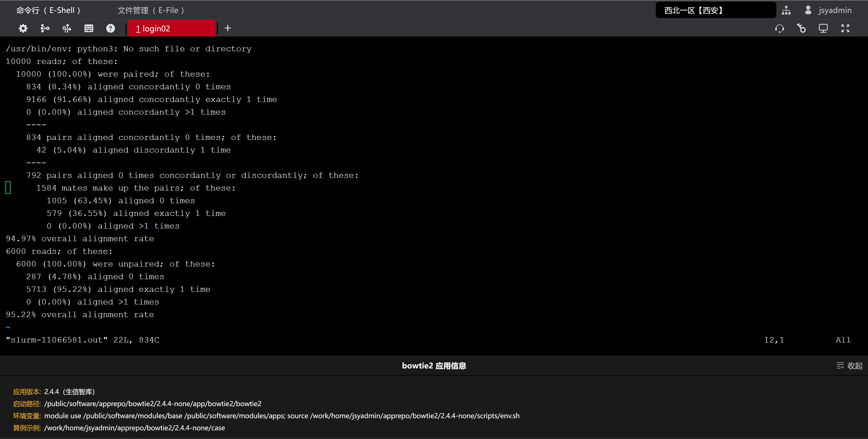Image resolution: width=868 pixels, height=439 pixels.
Task: Click the 环境变量 module use command text
Action: click(282, 416)
